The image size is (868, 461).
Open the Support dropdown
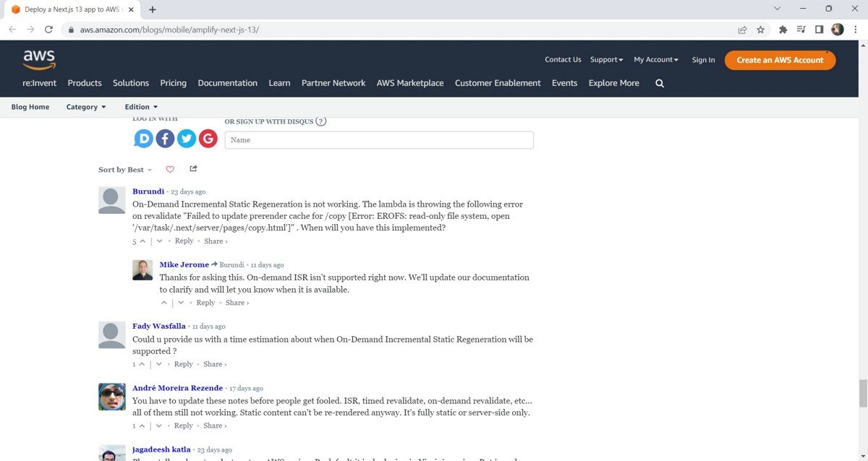606,59
